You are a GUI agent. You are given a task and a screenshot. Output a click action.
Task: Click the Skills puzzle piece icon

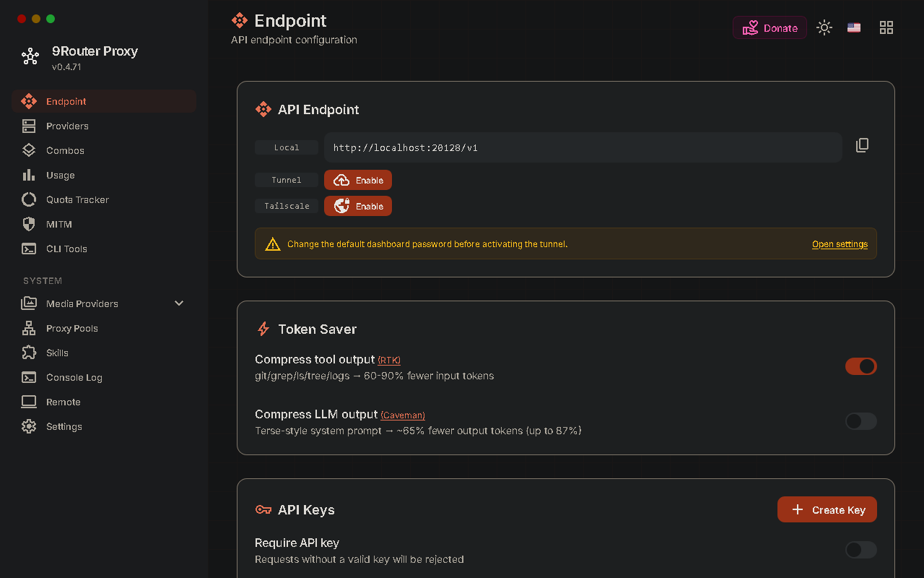click(29, 353)
